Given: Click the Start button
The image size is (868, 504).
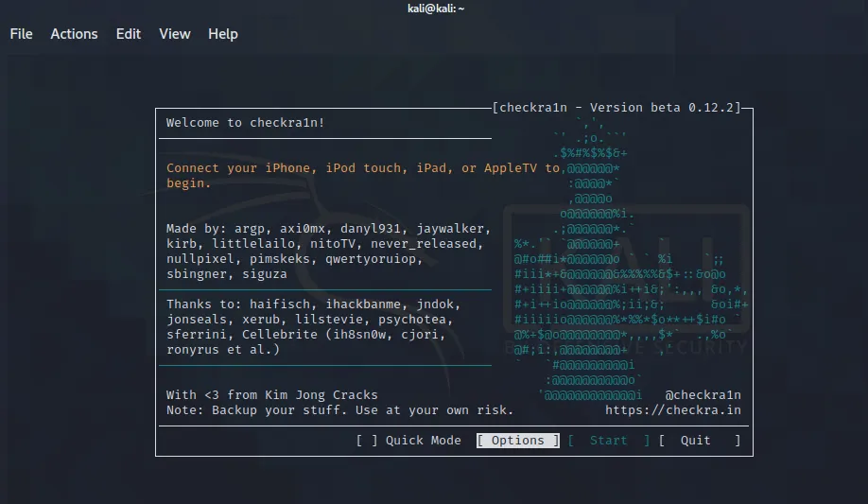Looking at the screenshot, I should click(x=608, y=441).
